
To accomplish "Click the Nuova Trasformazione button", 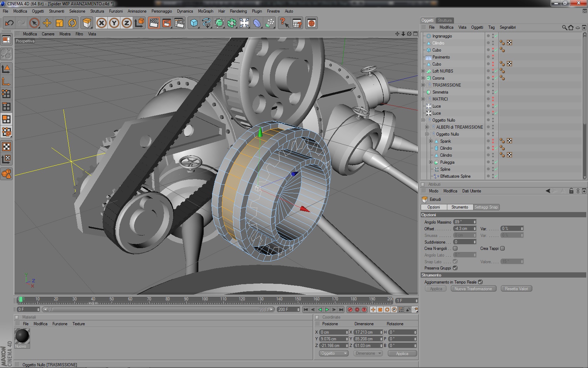I will [x=473, y=289].
